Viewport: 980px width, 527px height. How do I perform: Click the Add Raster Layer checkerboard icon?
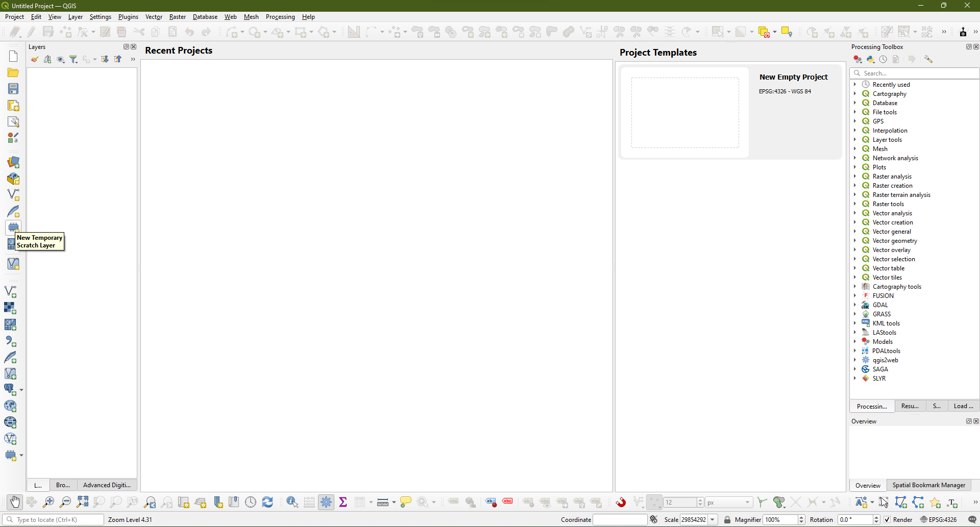click(x=10, y=308)
